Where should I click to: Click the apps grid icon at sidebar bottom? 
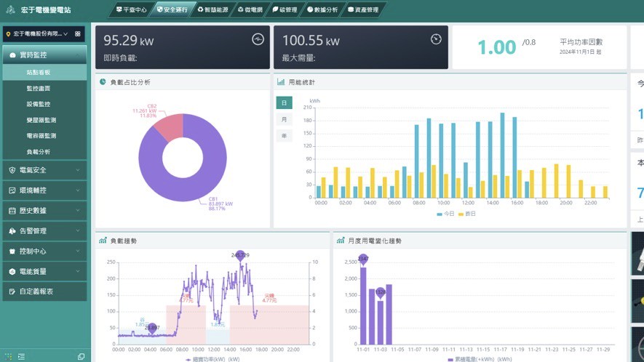click(8, 356)
